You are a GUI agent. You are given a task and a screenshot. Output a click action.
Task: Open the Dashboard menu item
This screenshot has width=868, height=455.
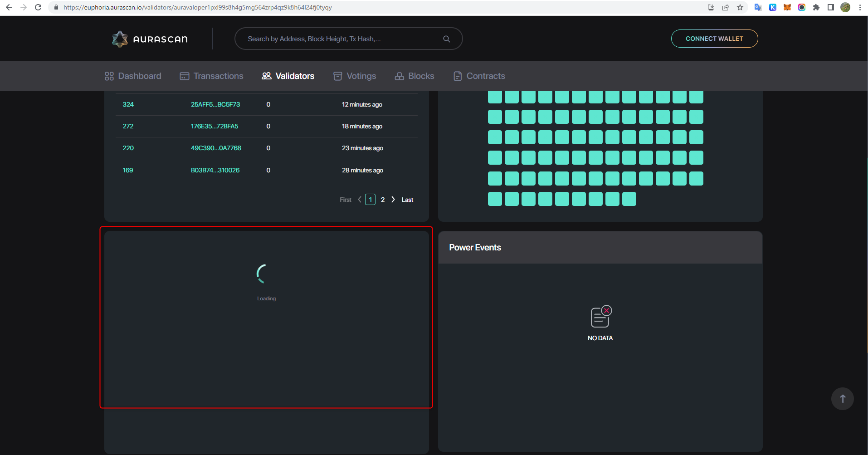pos(132,76)
